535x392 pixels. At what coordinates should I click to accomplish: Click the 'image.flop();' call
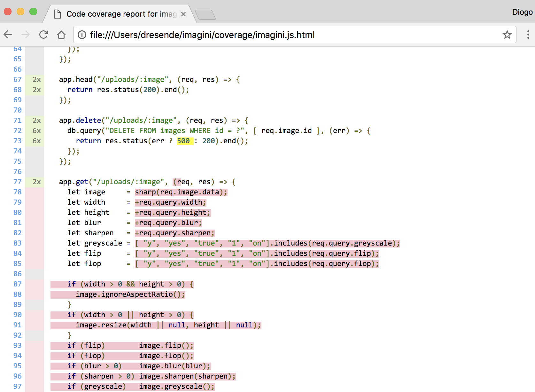click(166, 356)
